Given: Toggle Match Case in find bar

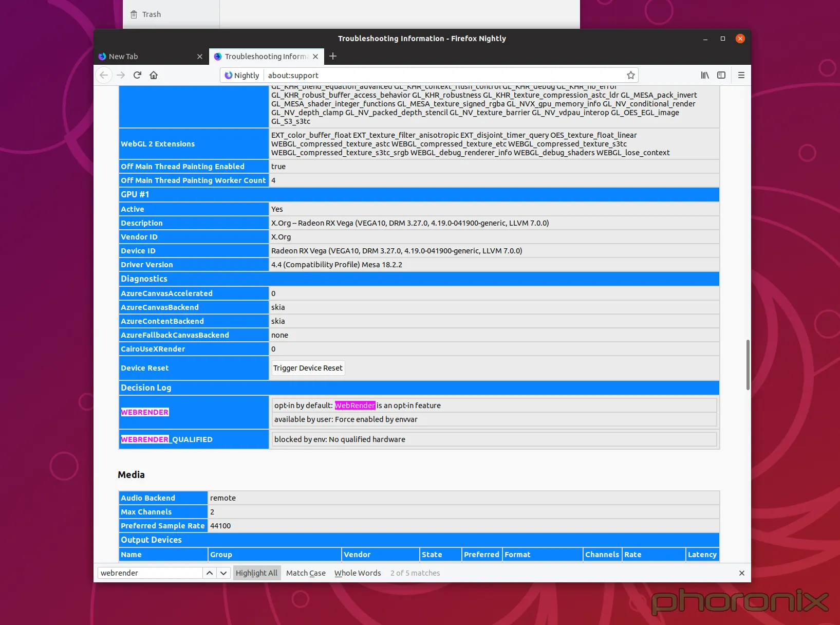Looking at the screenshot, I should [x=306, y=573].
